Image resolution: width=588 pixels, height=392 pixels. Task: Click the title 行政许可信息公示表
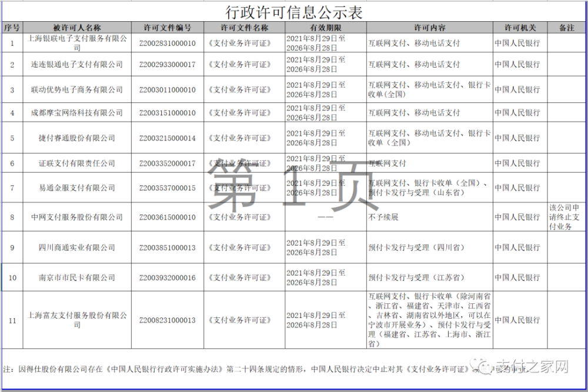click(293, 12)
